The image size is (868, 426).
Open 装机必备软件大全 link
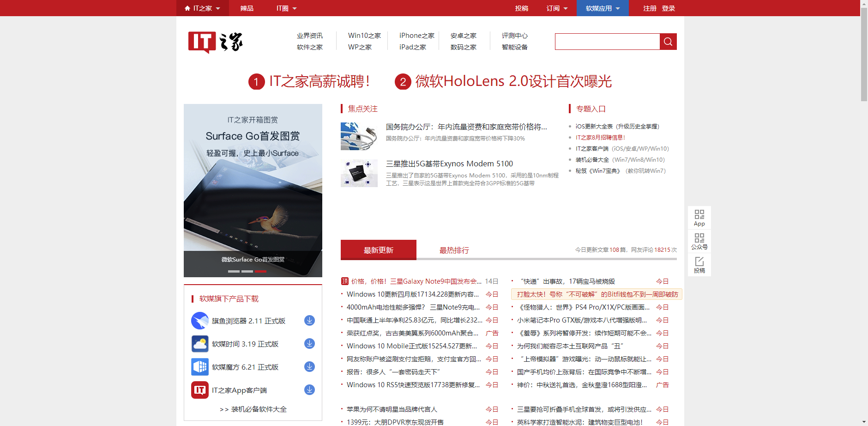point(253,409)
